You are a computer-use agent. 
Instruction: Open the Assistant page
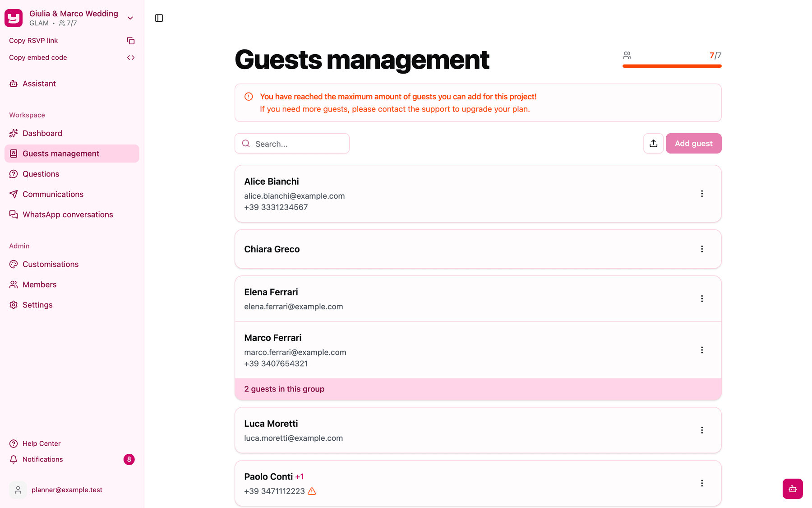point(72,84)
